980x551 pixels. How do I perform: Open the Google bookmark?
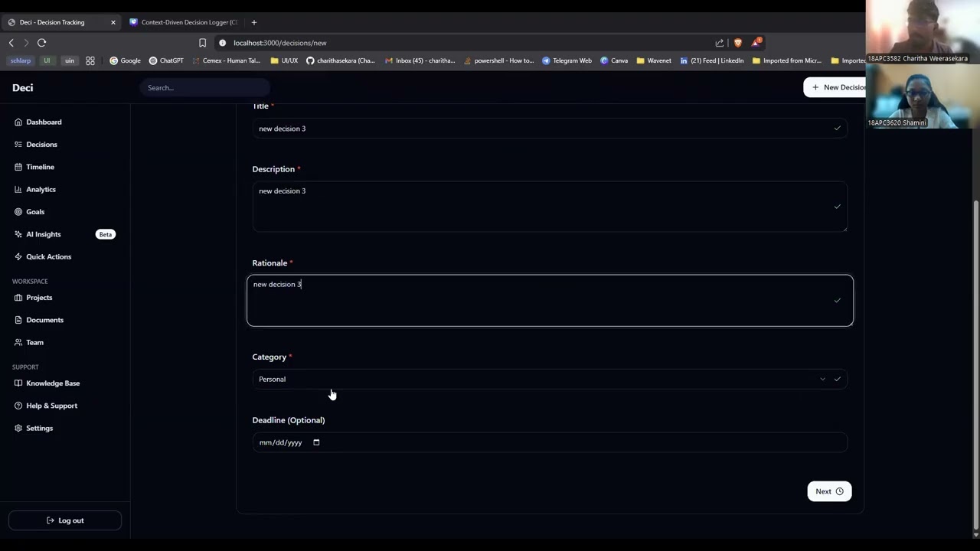pos(125,60)
